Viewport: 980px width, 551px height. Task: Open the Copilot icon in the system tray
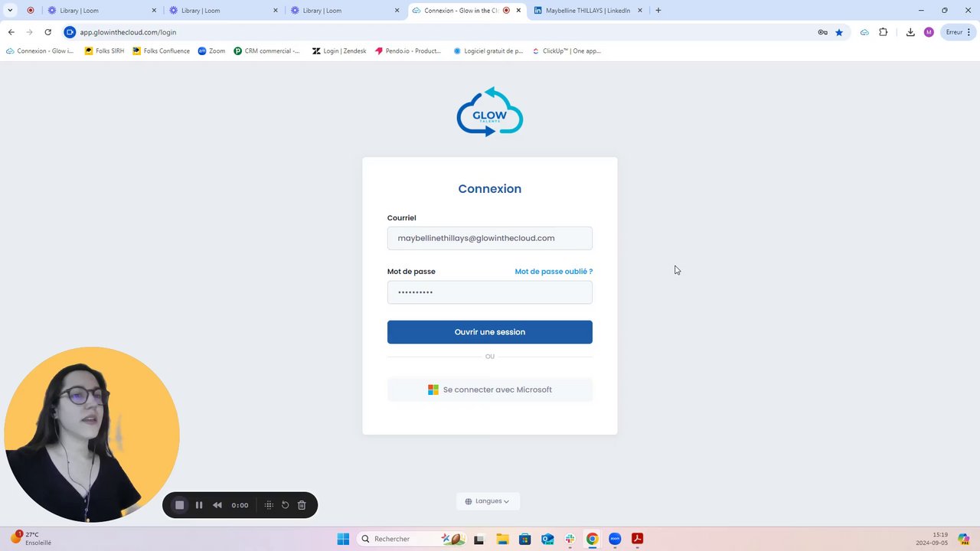[x=964, y=539]
